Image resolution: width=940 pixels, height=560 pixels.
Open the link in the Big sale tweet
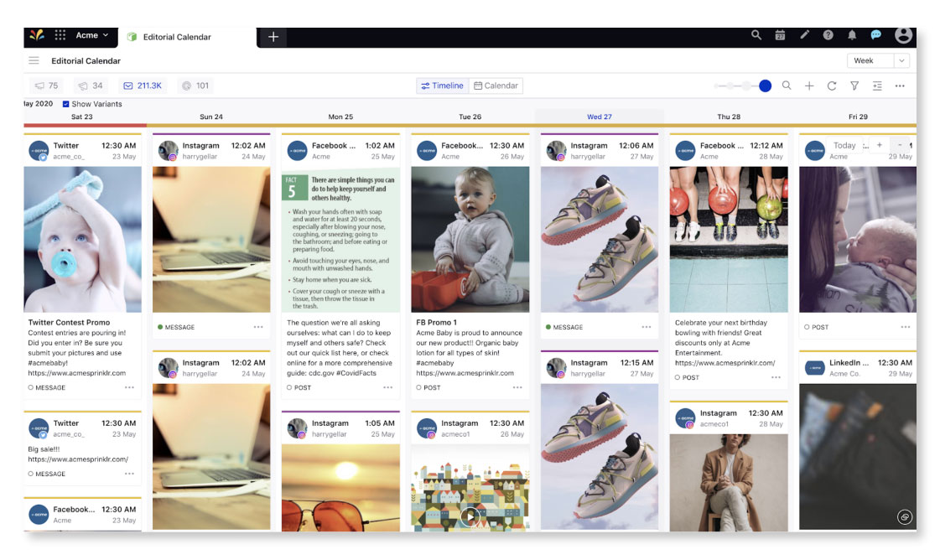78,459
